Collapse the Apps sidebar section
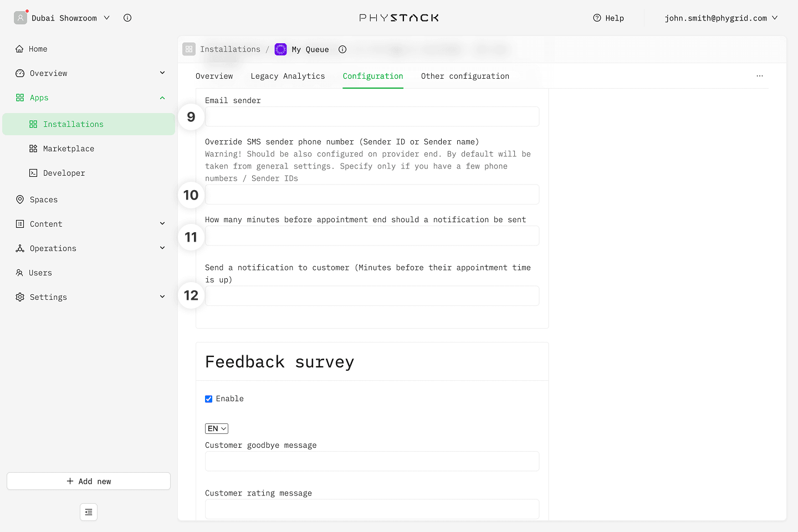Screen dimensions: 798x532 162,98
